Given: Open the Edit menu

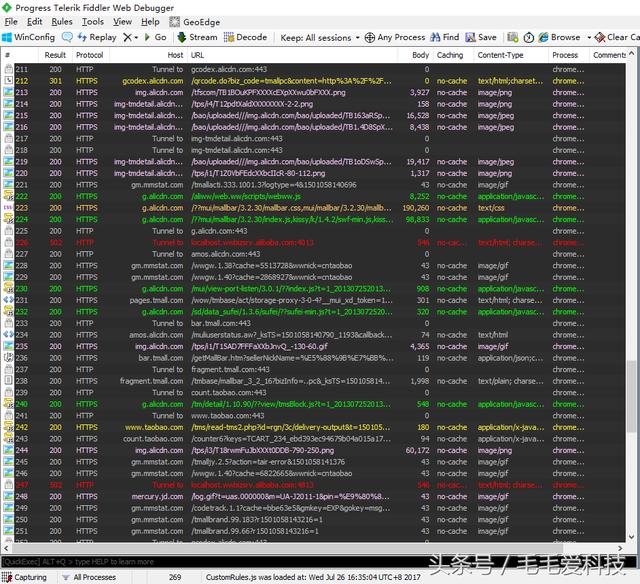Looking at the screenshot, I should coord(35,22).
